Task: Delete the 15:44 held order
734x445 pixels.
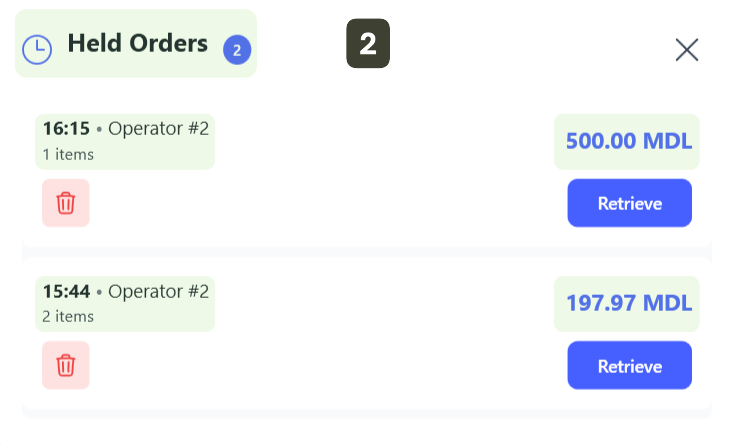Action: (x=66, y=365)
